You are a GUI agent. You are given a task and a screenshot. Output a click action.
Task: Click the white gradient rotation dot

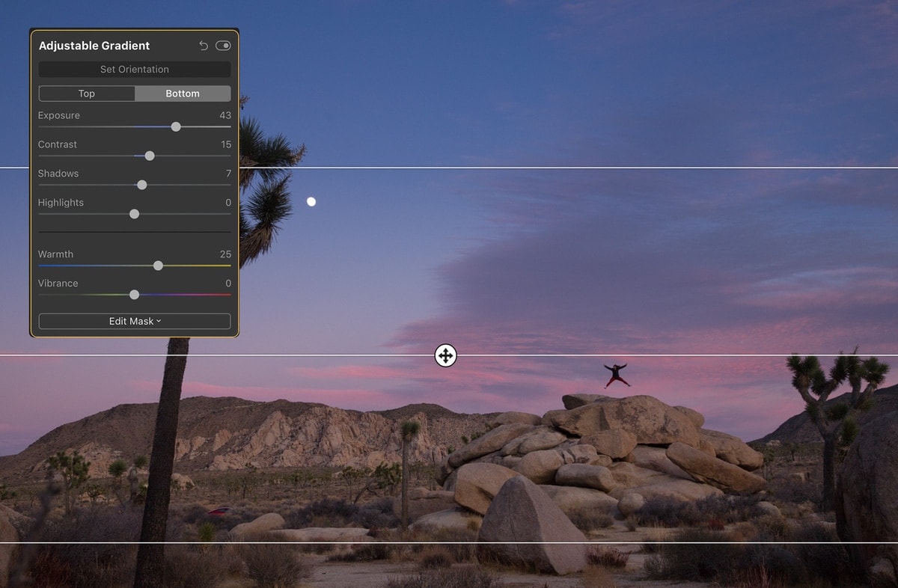click(x=311, y=202)
